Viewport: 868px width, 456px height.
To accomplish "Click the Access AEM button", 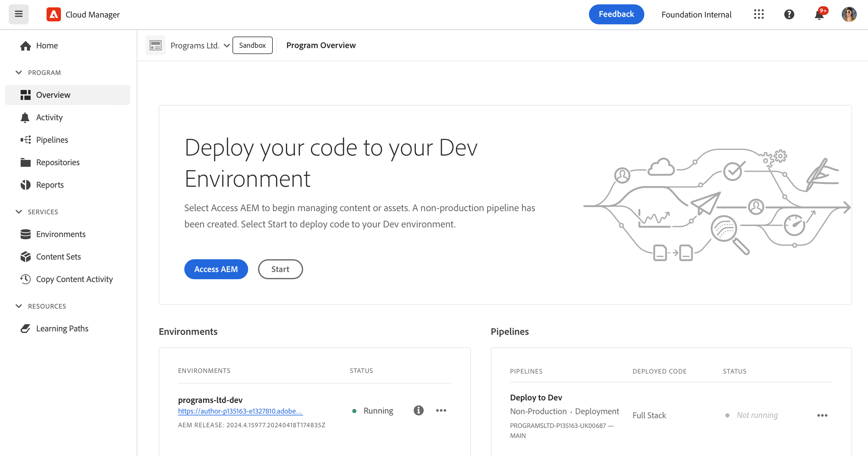I will [216, 269].
